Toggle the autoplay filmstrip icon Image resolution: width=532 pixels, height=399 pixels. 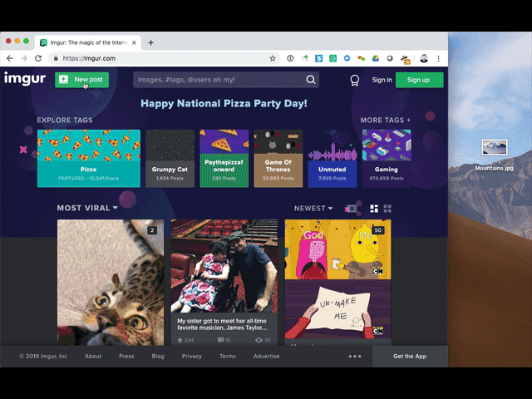tap(352, 209)
